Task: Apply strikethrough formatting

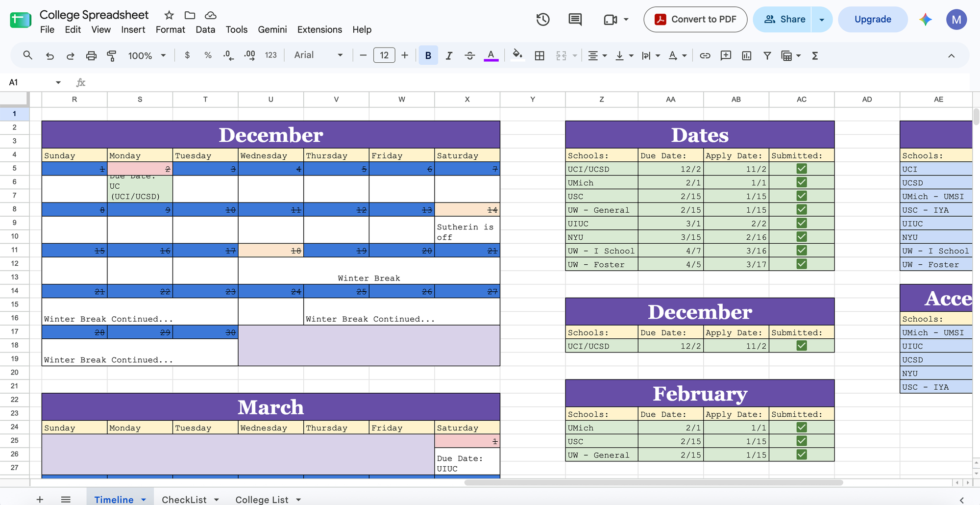Action: (x=469, y=56)
